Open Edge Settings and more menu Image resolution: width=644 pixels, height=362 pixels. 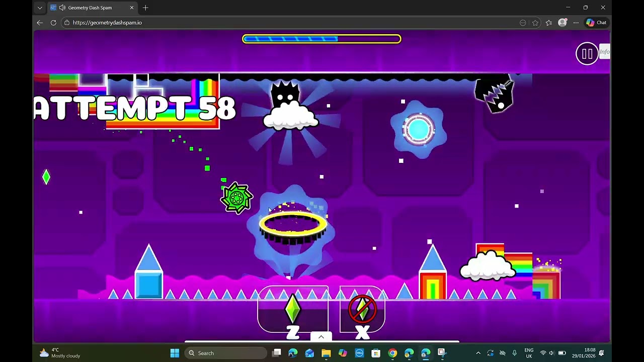point(576,23)
